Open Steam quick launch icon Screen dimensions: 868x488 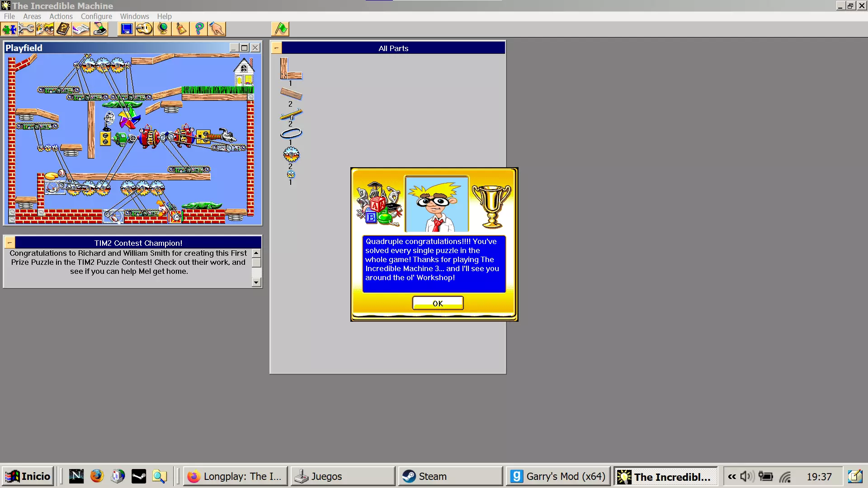[139, 476]
